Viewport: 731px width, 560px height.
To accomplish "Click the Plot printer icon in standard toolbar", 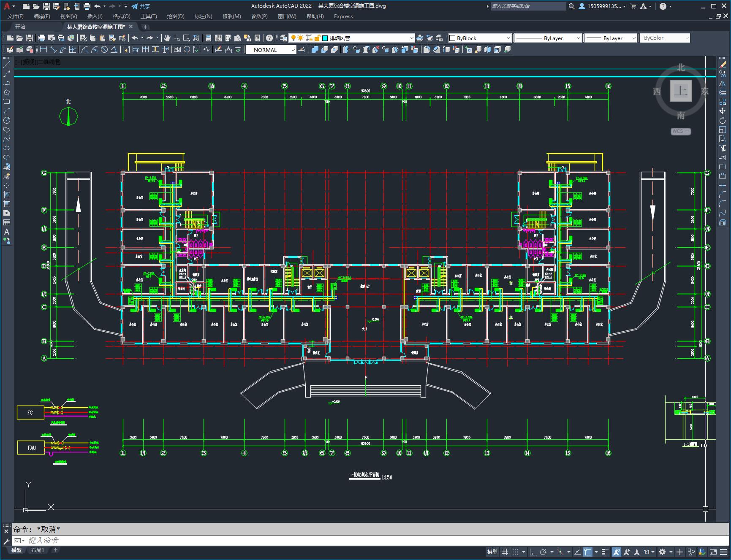I will (x=42, y=38).
